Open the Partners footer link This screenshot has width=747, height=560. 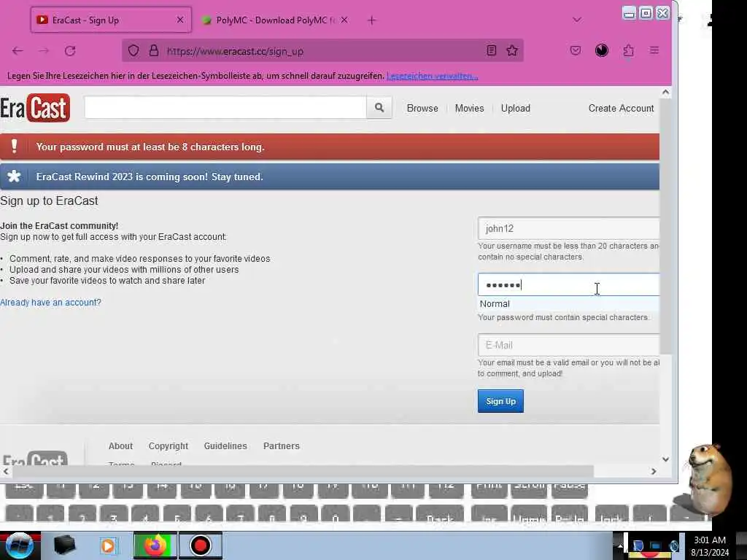click(282, 446)
